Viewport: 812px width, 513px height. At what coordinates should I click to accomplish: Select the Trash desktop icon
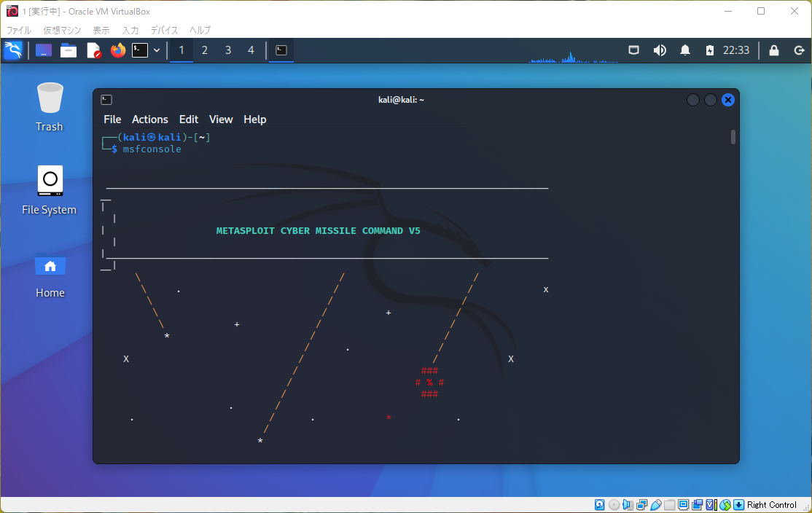tap(50, 107)
